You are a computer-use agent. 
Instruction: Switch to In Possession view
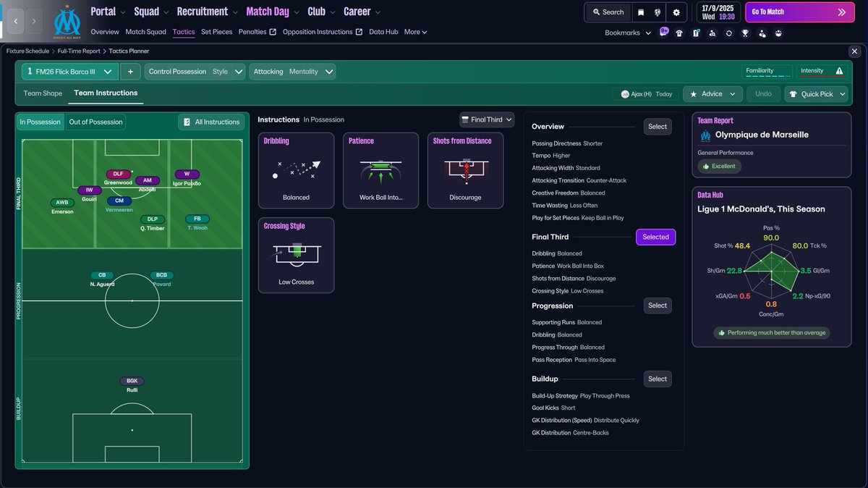pos(41,122)
